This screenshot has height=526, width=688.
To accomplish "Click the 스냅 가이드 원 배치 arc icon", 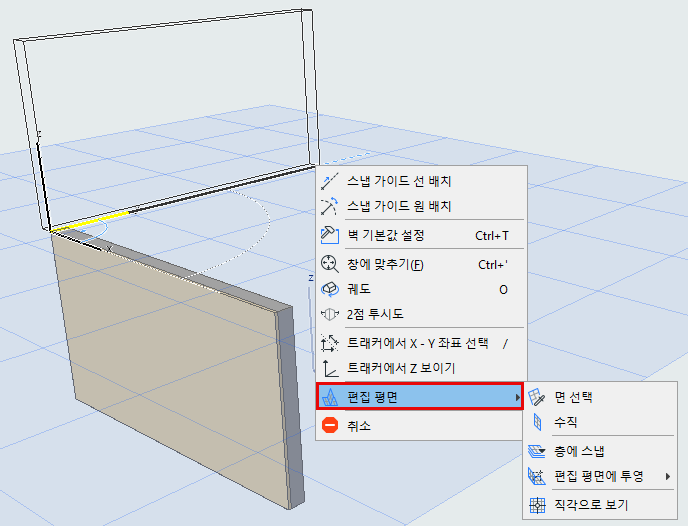I will point(330,206).
